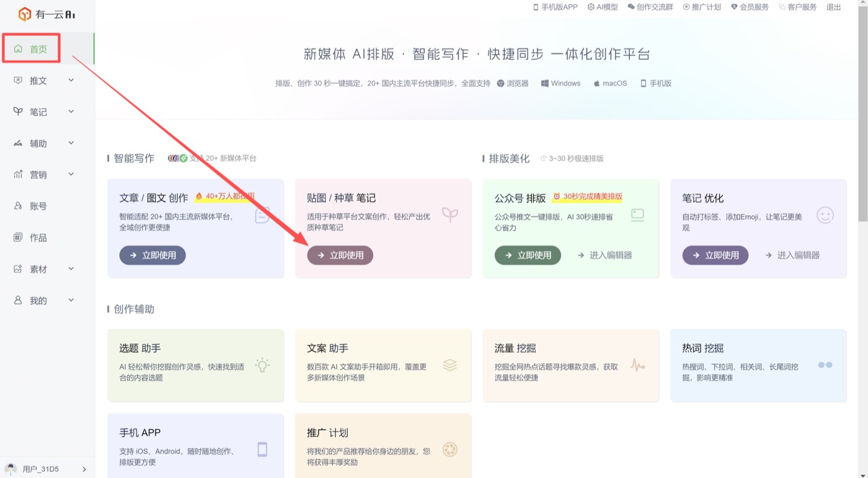This screenshot has height=478, width=868.
Task: Click the 我的 person icon in sidebar
Action: [x=18, y=301]
